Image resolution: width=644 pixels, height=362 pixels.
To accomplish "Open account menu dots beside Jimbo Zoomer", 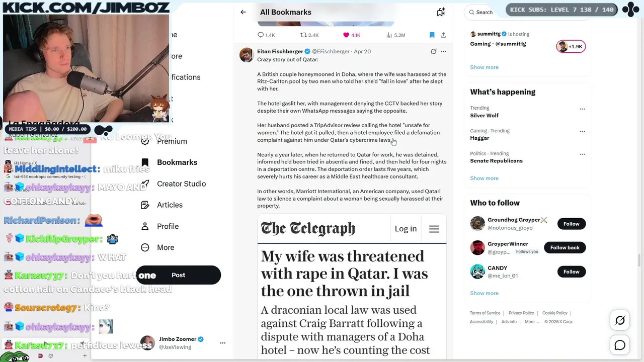I will point(223,343).
